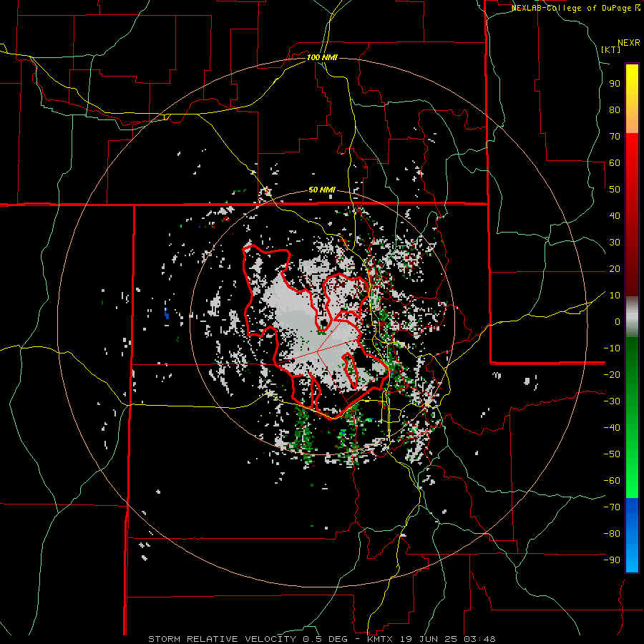The height and width of the screenshot is (644, 644).
Task: Select the -60 value on velocity scale
Action: point(612,481)
